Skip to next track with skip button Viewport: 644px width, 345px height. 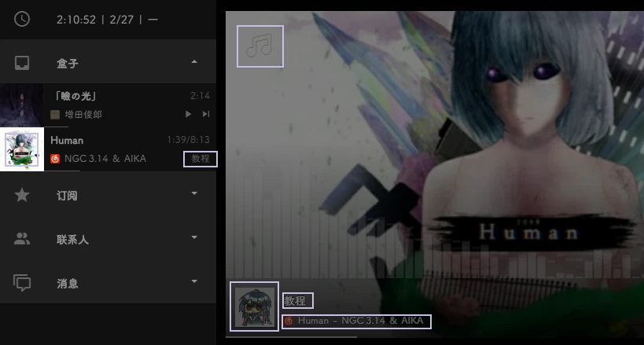tap(206, 114)
